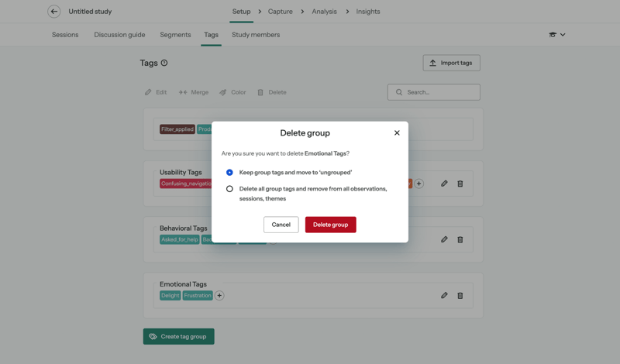Select 'Delete all group tags' radio option
Screen dimensions: 620x364
pos(229,189)
